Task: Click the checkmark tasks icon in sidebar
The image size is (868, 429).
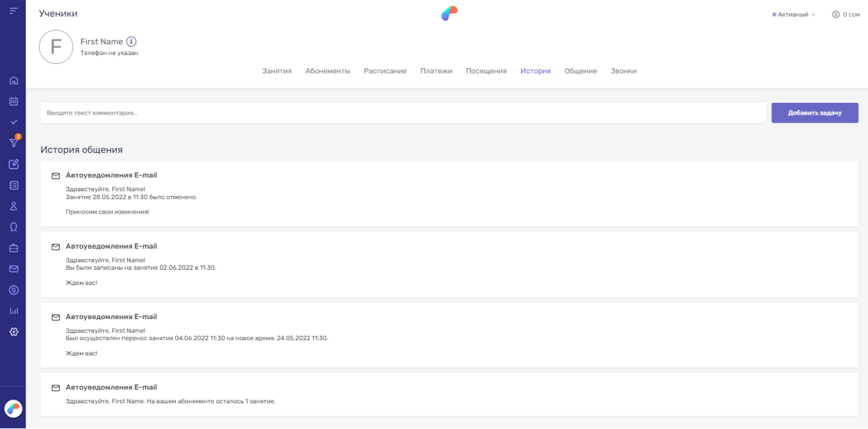Action: pyautogui.click(x=13, y=122)
